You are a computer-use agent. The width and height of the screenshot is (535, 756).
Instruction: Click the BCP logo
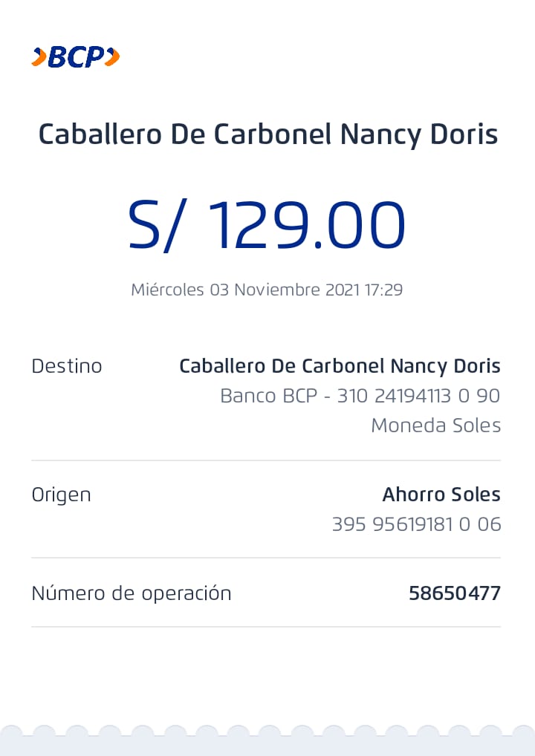click(x=76, y=57)
